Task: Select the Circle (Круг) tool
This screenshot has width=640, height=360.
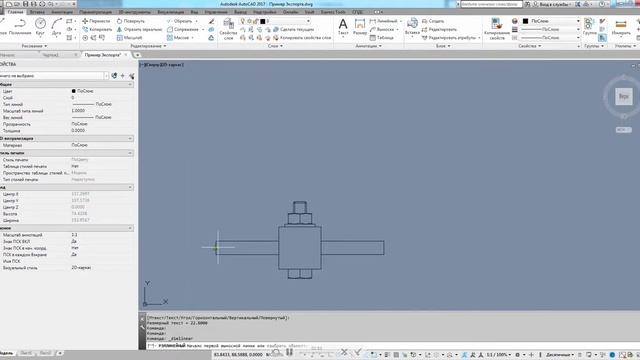Action: click(40, 27)
